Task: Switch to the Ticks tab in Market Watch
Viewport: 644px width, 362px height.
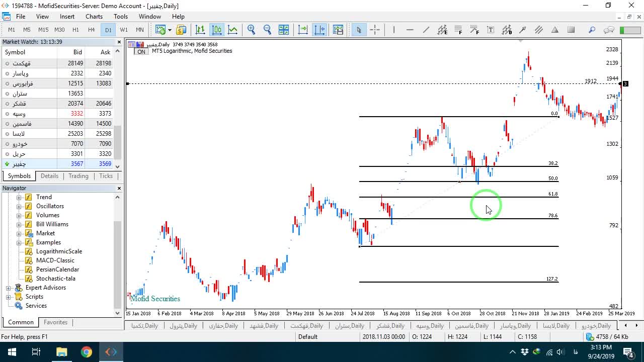Action: (x=106, y=176)
